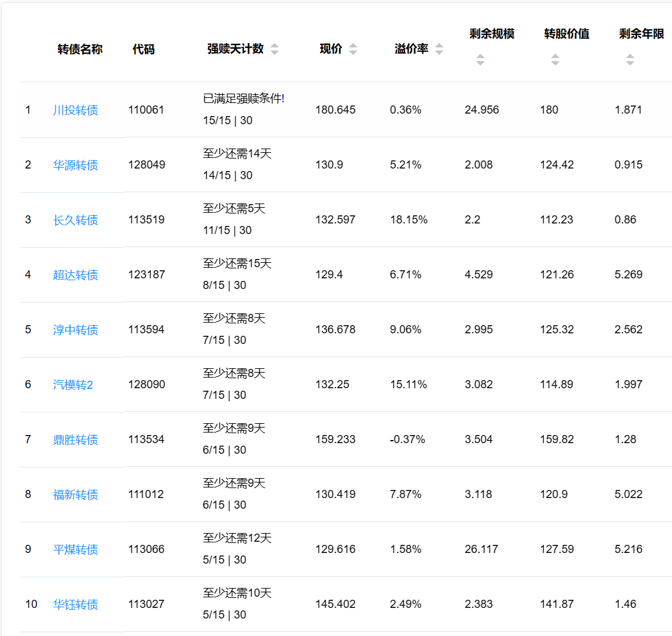Open the 川投转债 bond link
Viewport: 672px width, 636px height.
(75, 110)
